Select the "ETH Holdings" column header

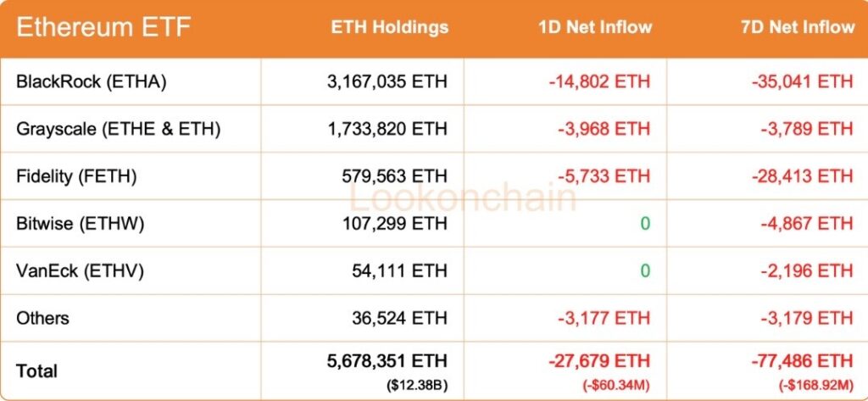[389, 27]
